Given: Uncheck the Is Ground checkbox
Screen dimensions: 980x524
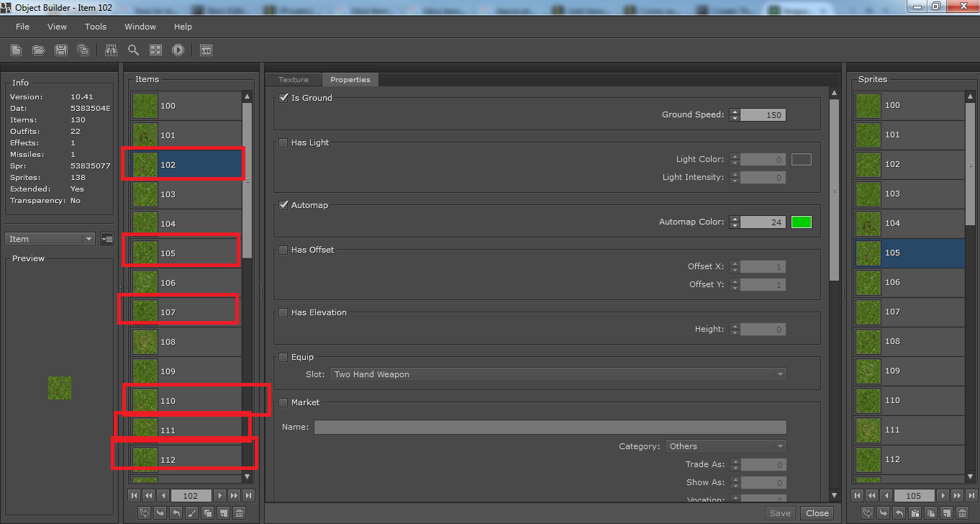Looking at the screenshot, I should coord(283,98).
